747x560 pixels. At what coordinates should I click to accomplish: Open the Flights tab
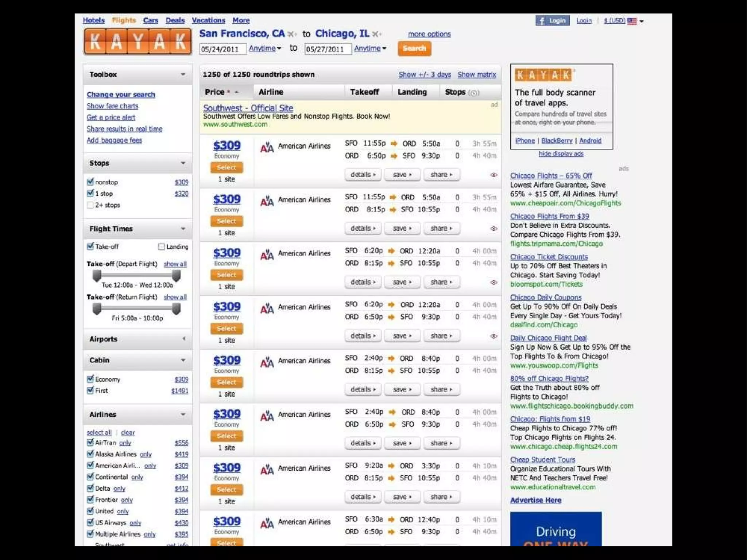124,20
